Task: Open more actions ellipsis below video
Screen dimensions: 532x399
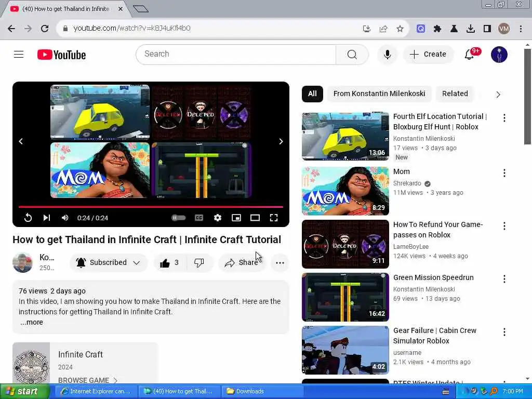Action: [x=280, y=262]
